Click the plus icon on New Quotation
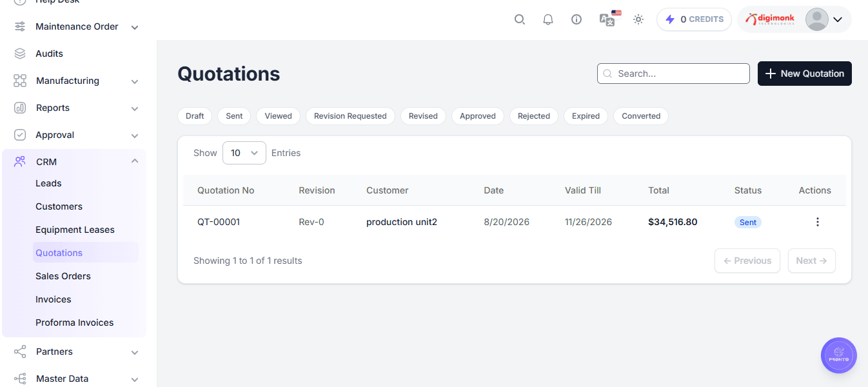This screenshot has width=868, height=387. pos(770,74)
